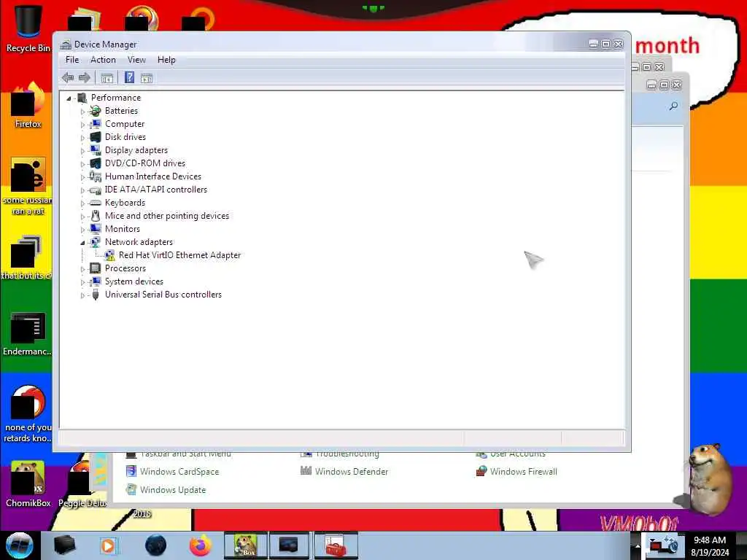Open the View menu
The width and height of the screenshot is (747, 560).
click(136, 60)
